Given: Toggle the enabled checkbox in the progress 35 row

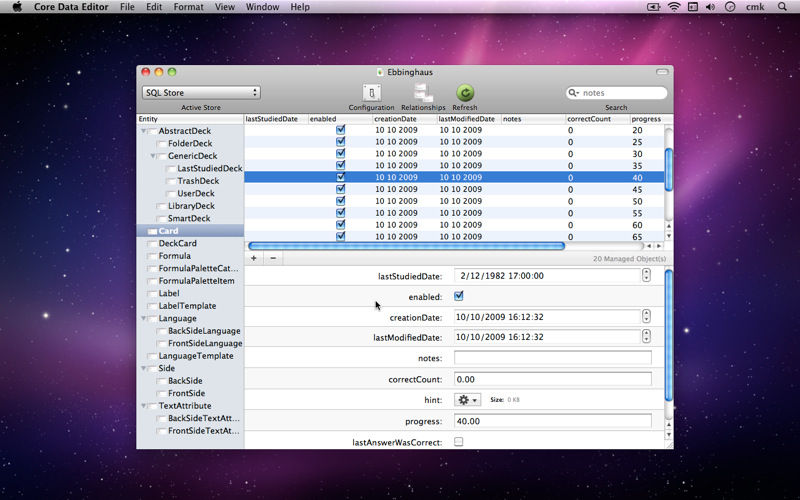Looking at the screenshot, I should point(340,165).
